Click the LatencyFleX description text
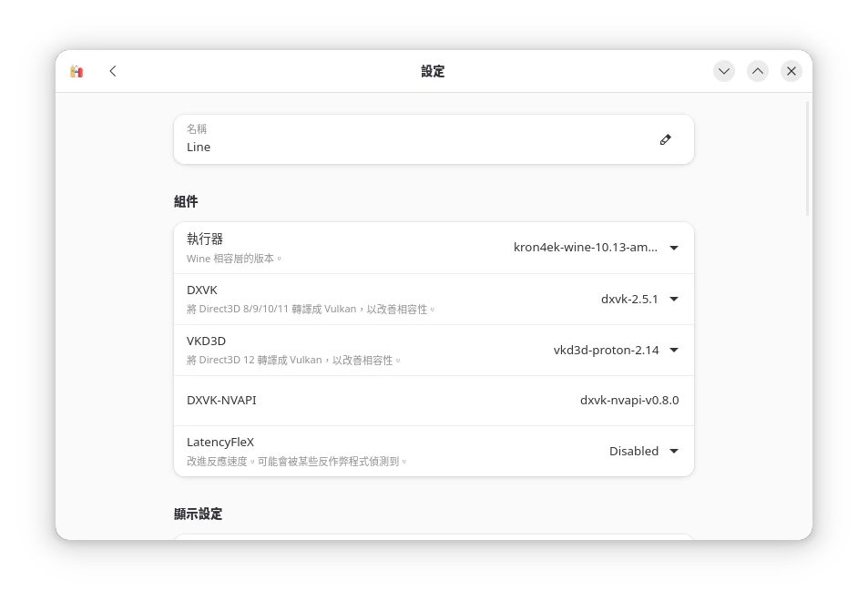 point(296,461)
